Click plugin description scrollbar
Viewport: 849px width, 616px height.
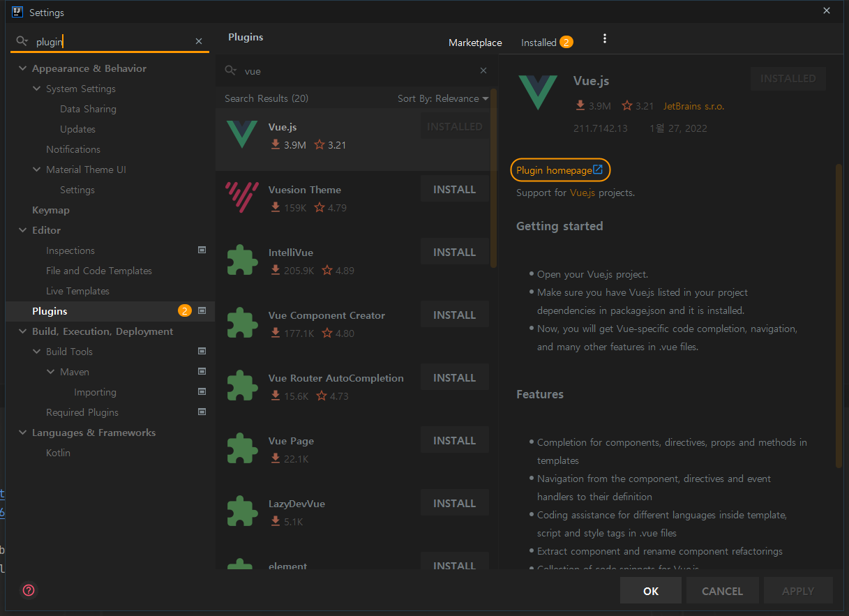click(839, 315)
